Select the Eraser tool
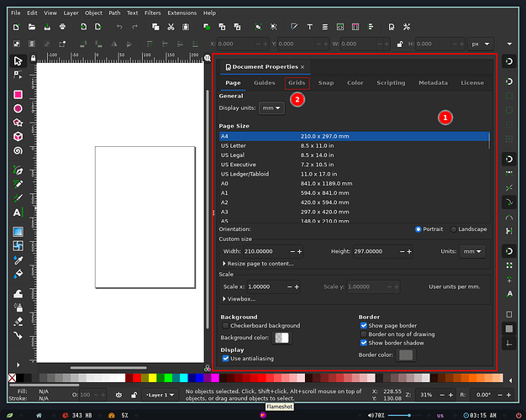 tap(18, 322)
